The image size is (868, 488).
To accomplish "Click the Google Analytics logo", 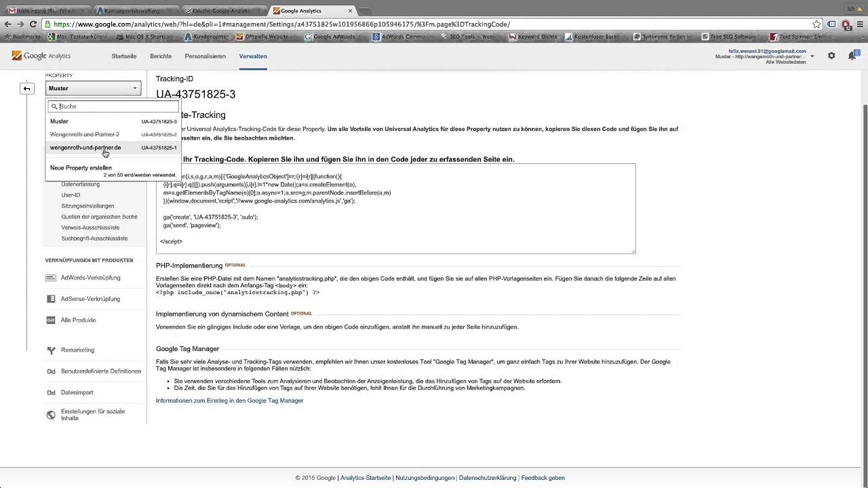I will [41, 56].
